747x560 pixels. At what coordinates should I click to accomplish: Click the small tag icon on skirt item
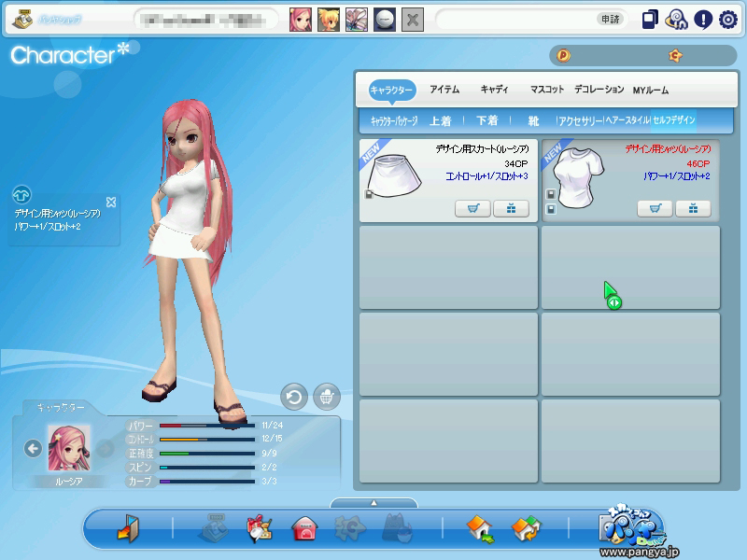pos(369,194)
